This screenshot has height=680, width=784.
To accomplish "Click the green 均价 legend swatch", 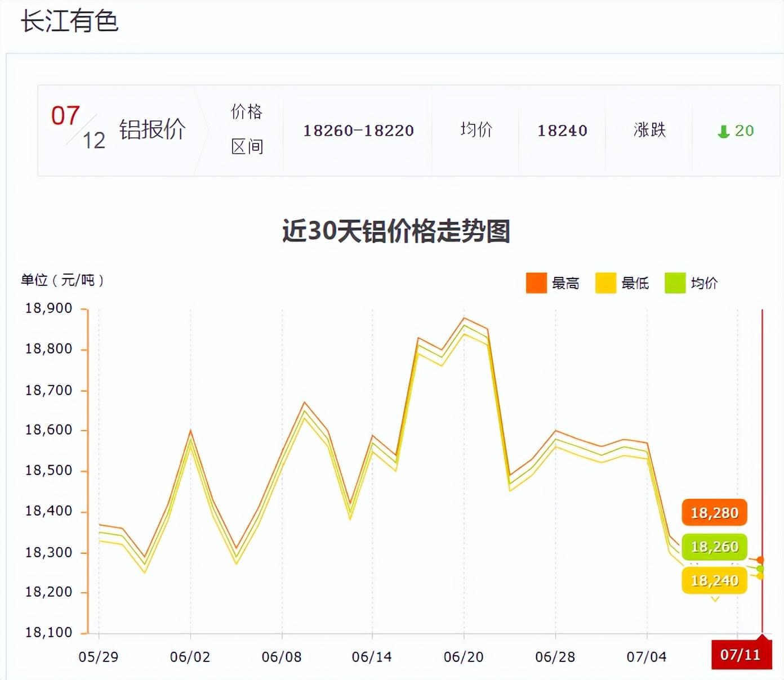I will click(675, 283).
